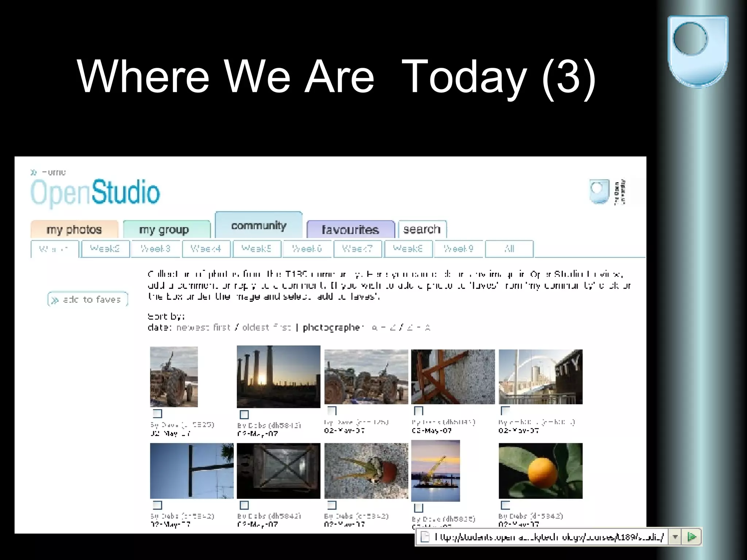Sort by date 'oldest first'

(267, 327)
